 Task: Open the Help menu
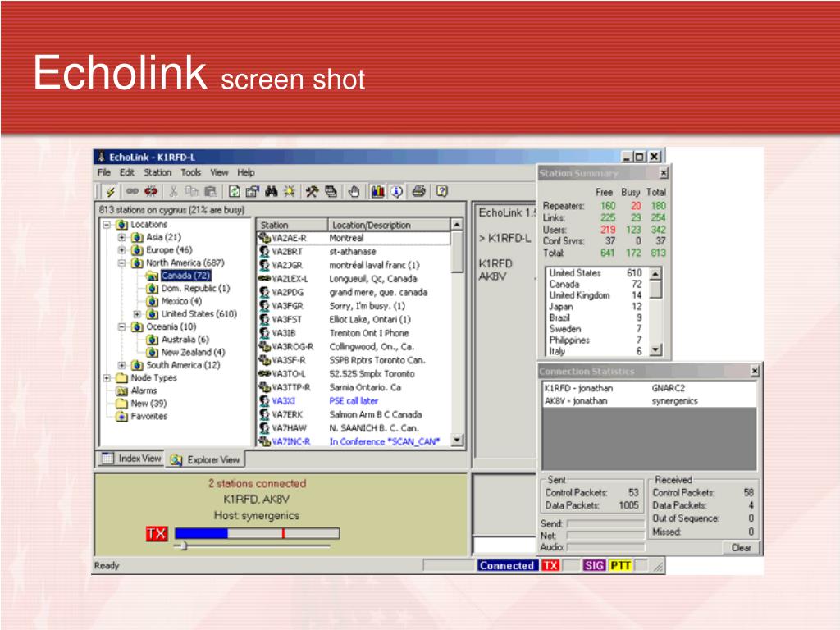click(x=246, y=172)
